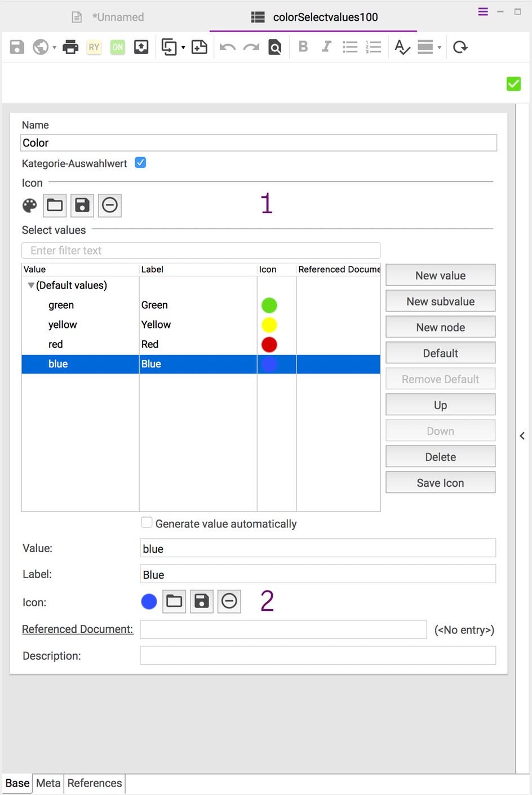Image resolution: width=532 pixels, height=795 pixels.
Task: Click the RY toolbar icon
Action: 94,47
